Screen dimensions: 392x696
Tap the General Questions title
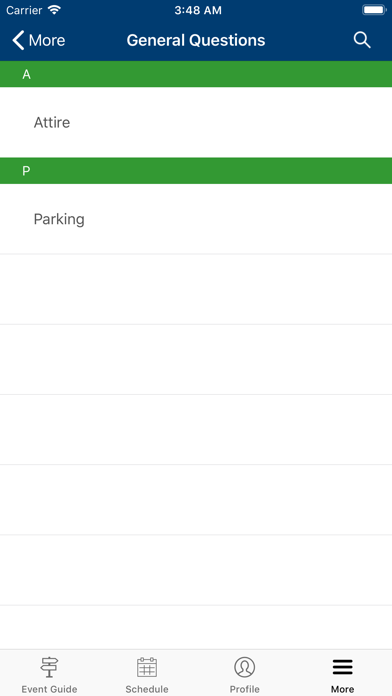point(196,40)
